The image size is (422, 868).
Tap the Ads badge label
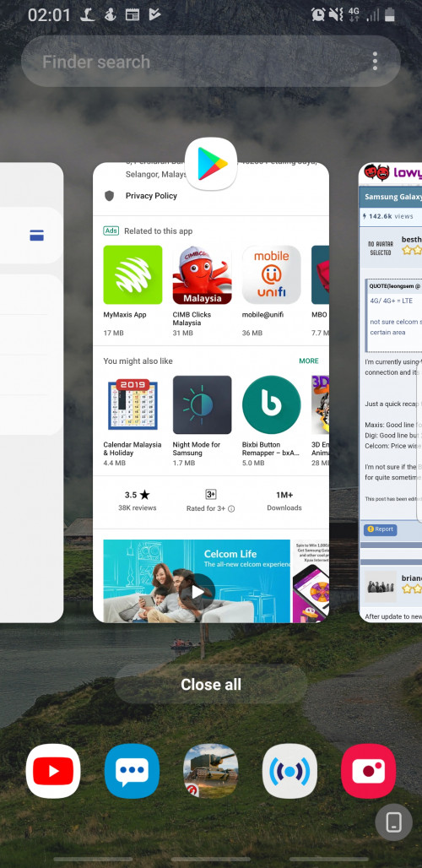(x=111, y=231)
